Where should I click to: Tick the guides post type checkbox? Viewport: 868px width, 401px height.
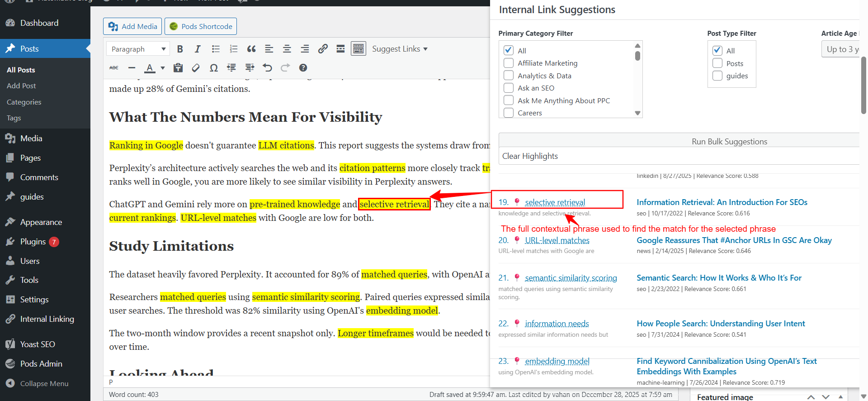click(717, 76)
